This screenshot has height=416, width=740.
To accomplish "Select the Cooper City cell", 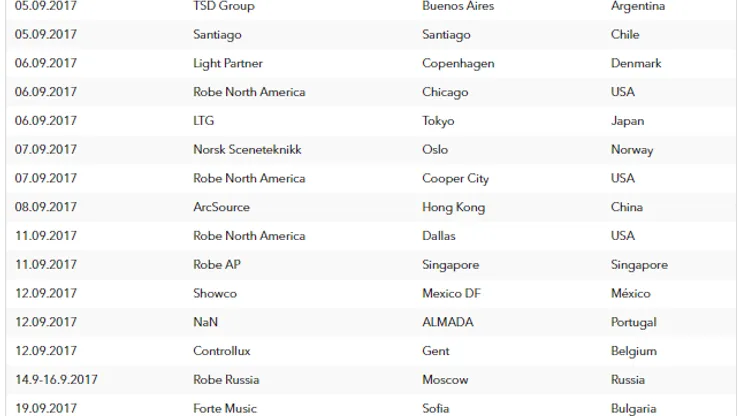I will pyautogui.click(x=455, y=178).
